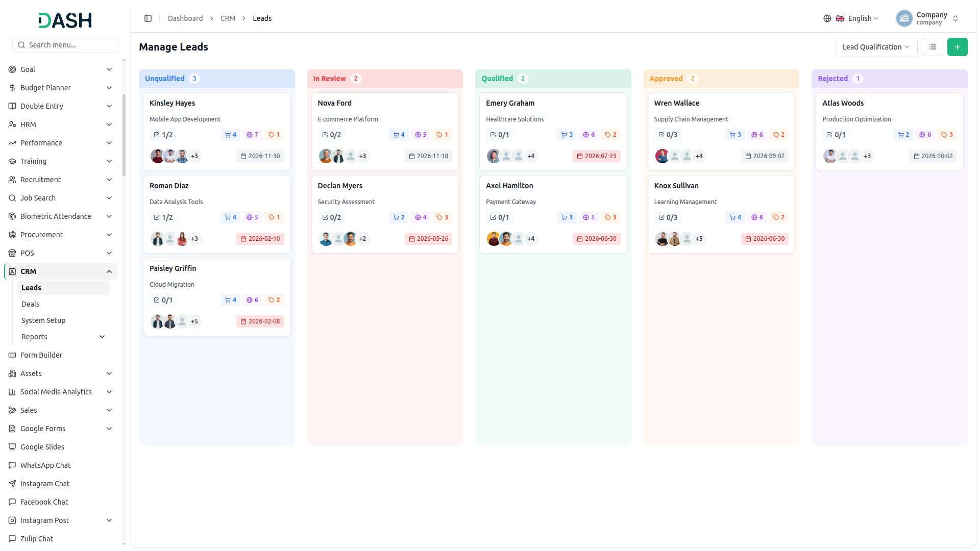This screenshot has width=980, height=551.
Task: Click the globe language icon
Action: click(x=827, y=18)
